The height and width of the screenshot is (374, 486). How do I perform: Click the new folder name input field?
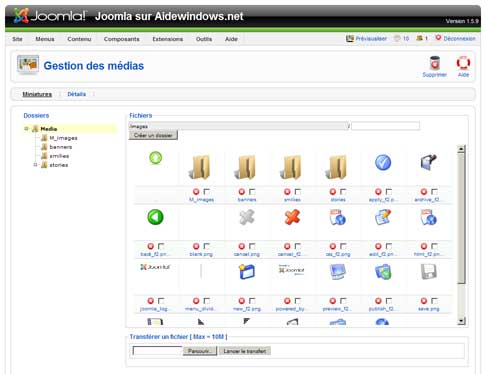point(385,126)
